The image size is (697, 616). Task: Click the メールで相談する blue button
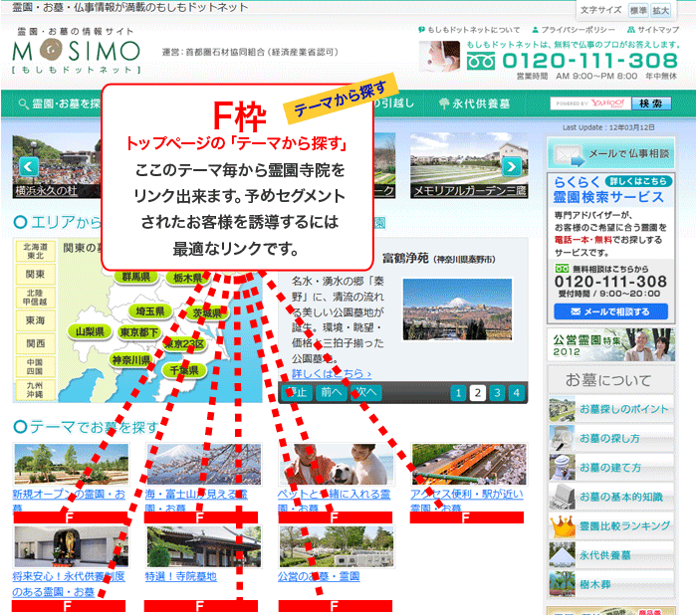click(x=610, y=311)
